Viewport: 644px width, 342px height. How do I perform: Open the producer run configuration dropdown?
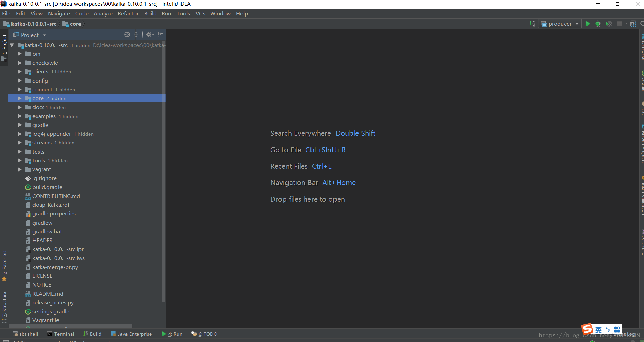click(x=560, y=24)
